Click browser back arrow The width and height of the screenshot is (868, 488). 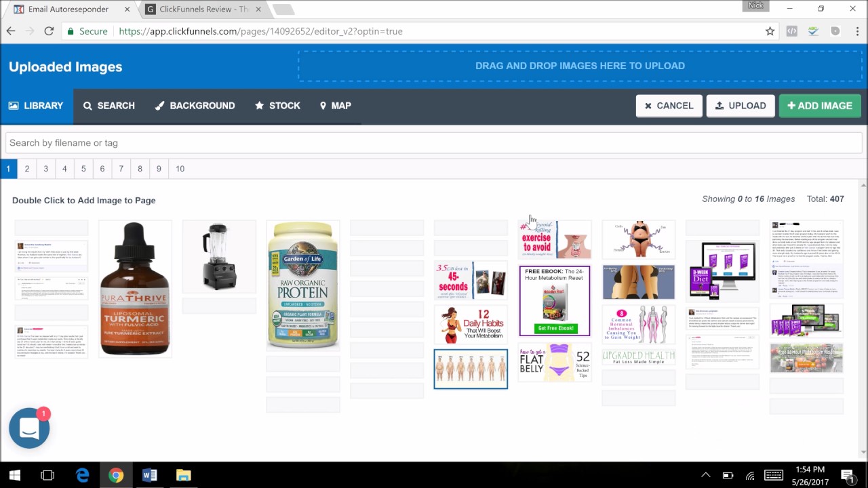tap(11, 31)
